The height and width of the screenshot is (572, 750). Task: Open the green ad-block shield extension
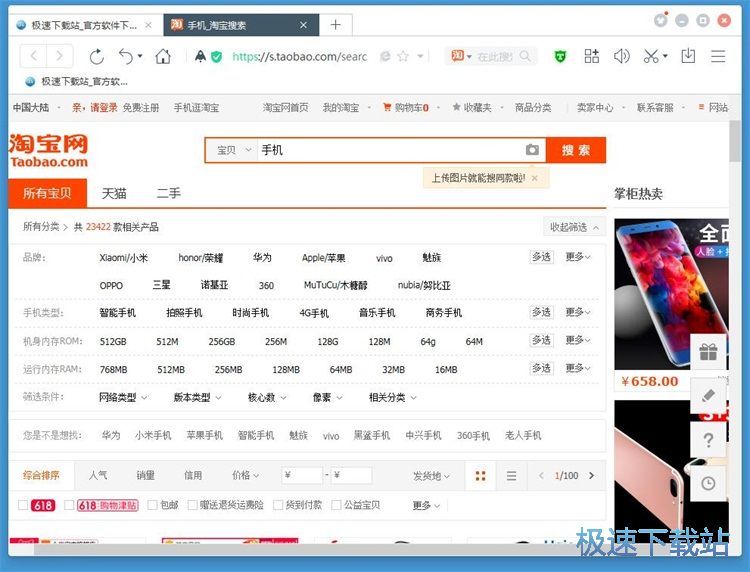(560, 56)
